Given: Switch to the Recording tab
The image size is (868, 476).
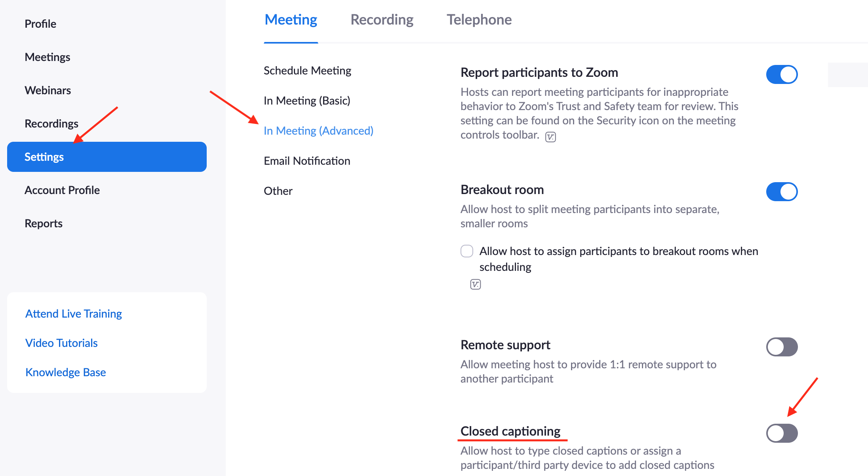Looking at the screenshot, I should pos(381,19).
